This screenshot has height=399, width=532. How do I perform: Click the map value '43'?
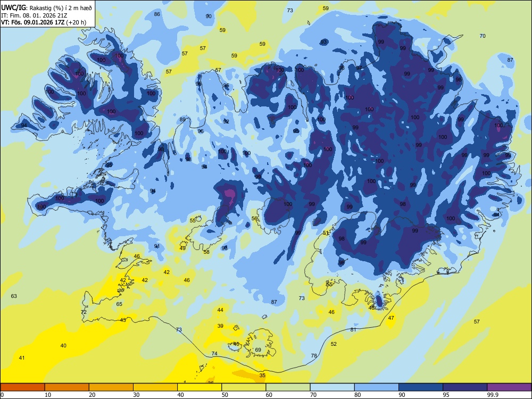(123, 320)
